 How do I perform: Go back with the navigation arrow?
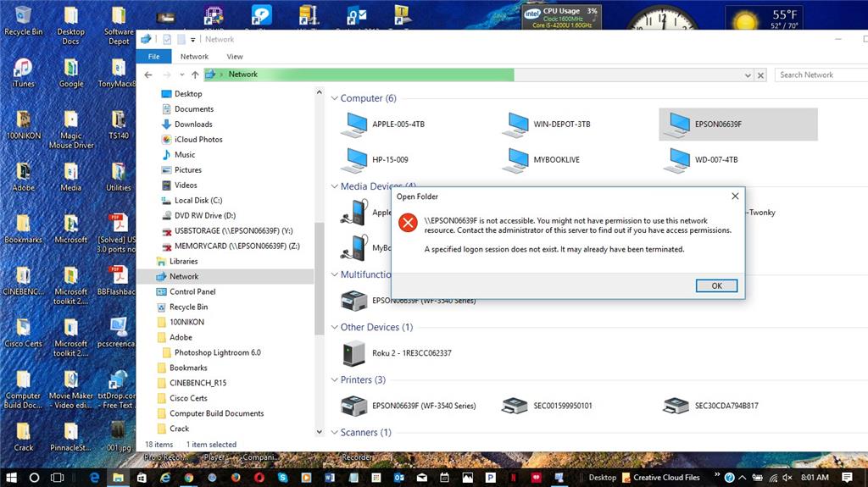click(148, 75)
